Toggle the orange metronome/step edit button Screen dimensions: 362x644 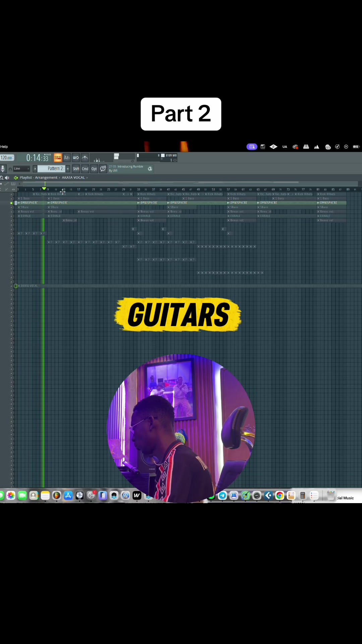[58, 158]
